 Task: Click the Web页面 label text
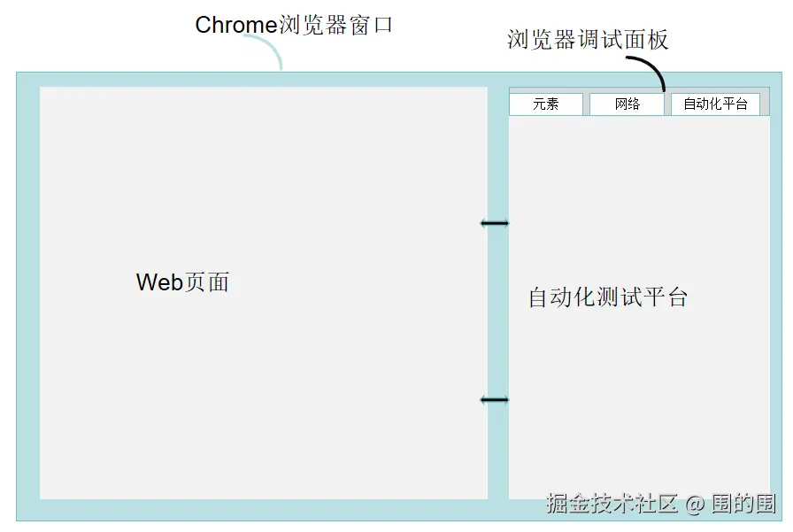pyautogui.click(x=182, y=282)
